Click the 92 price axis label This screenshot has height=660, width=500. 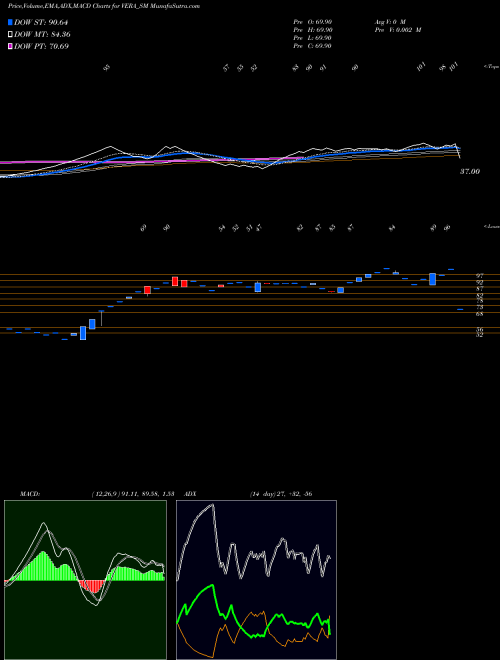click(x=479, y=282)
